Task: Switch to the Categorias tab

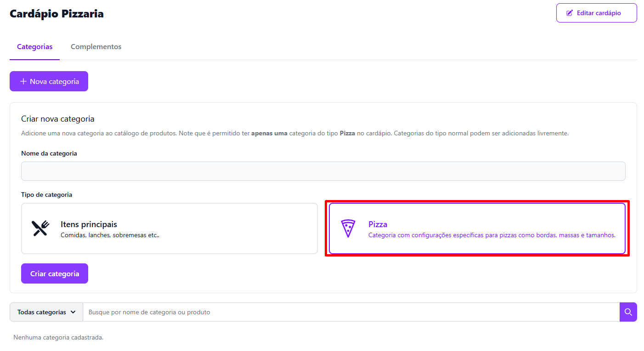Action: point(35,47)
